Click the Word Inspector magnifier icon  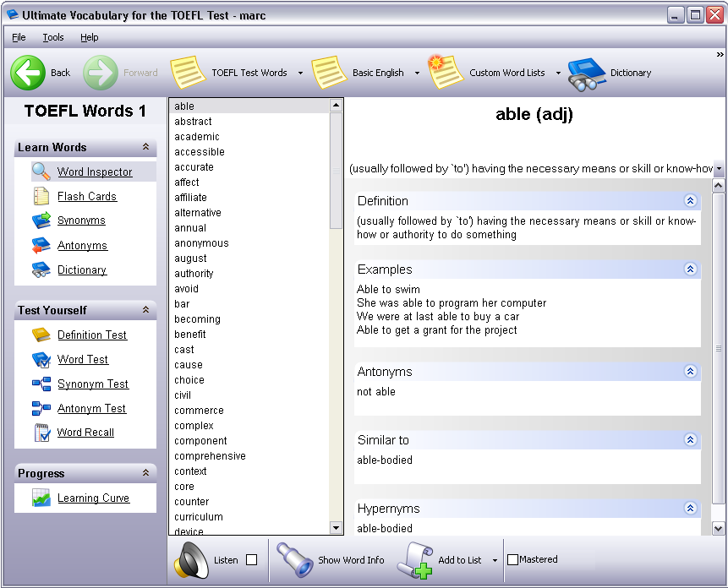click(x=41, y=171)
